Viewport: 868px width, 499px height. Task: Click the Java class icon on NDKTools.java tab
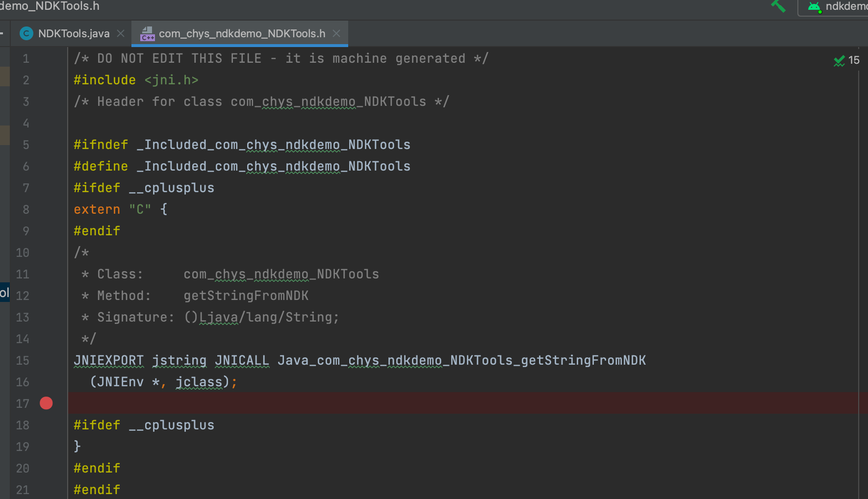click(x=26, y=33)
